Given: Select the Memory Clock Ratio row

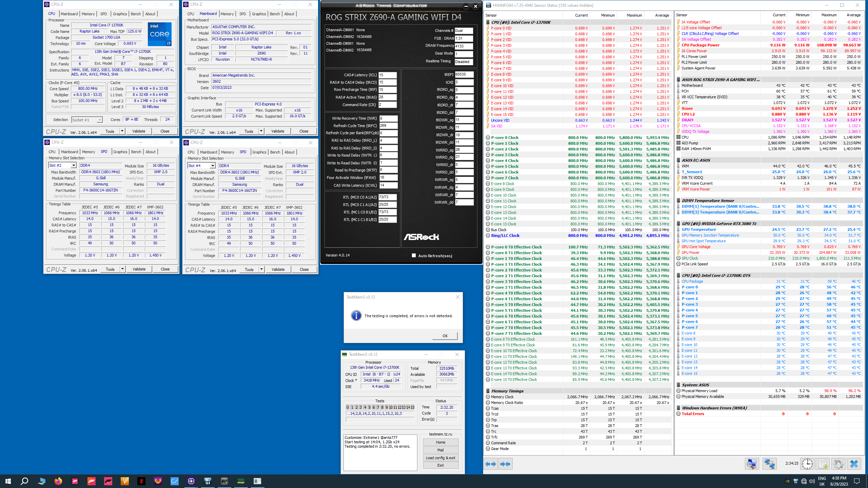Looking at the screenshot, I should tap(578, 403).
